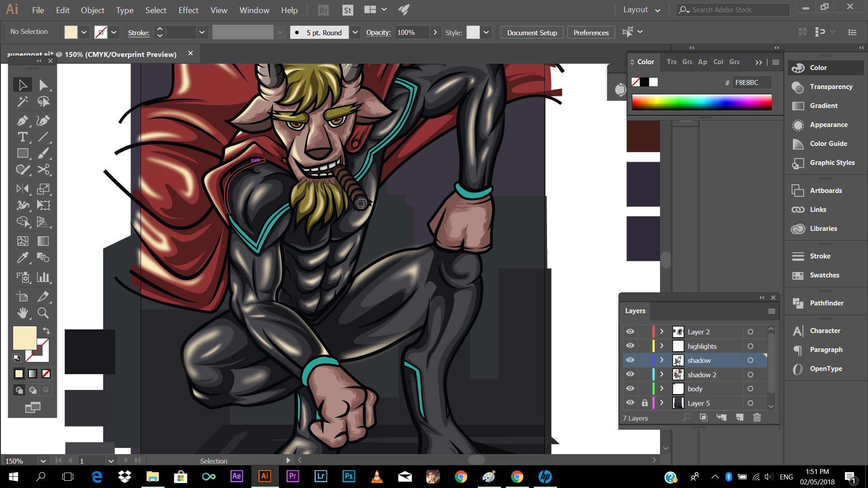Click the Document Setup button
This screenshot has height=488, width=868.
[x=532, y=33]
